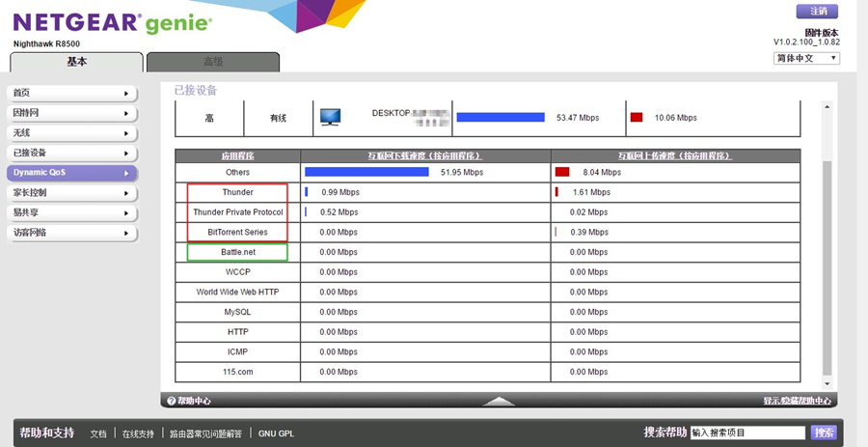Sort by 应用程序 column header
Viewport: 868px width, 447px height.
tap(237, 155)
